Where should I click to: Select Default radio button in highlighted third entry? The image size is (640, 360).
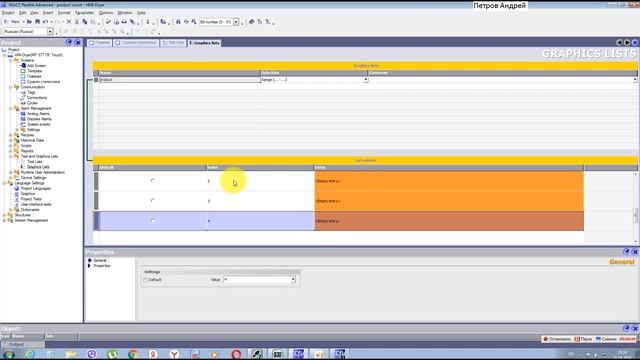[153, 220]
